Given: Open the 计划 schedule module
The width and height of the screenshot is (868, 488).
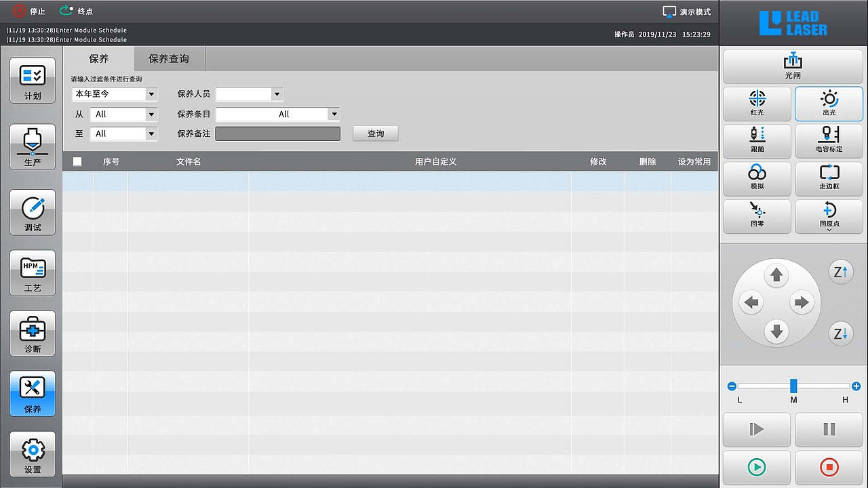Looking at the screenshot, I should pos(33,81).
